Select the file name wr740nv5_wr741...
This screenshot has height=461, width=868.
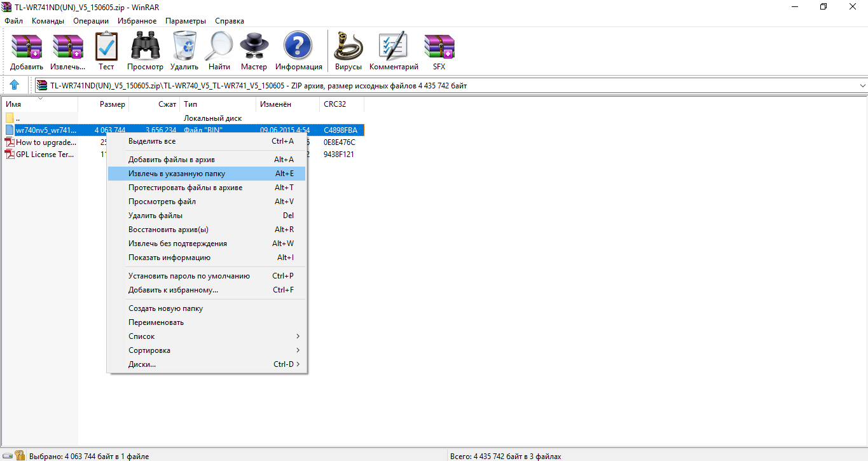[x=46, y=130]
